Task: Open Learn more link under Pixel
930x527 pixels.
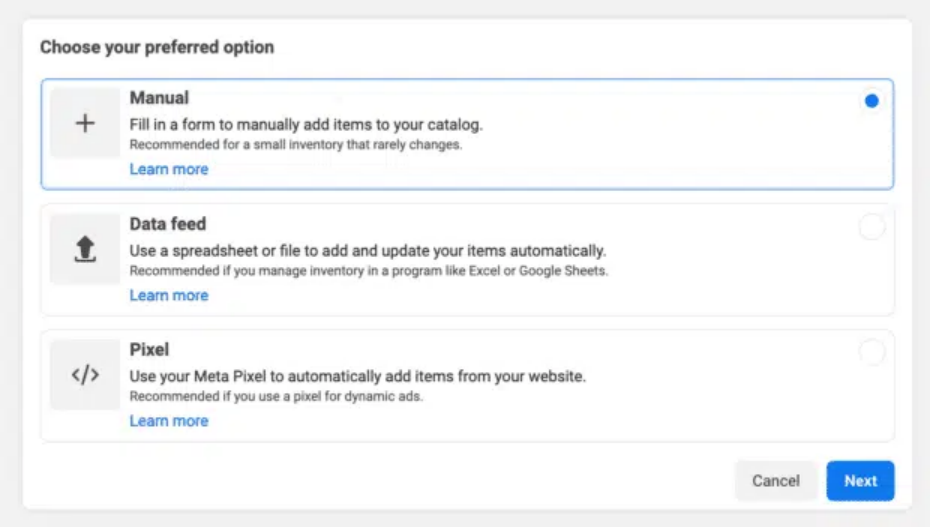Action: pos(169,421)
